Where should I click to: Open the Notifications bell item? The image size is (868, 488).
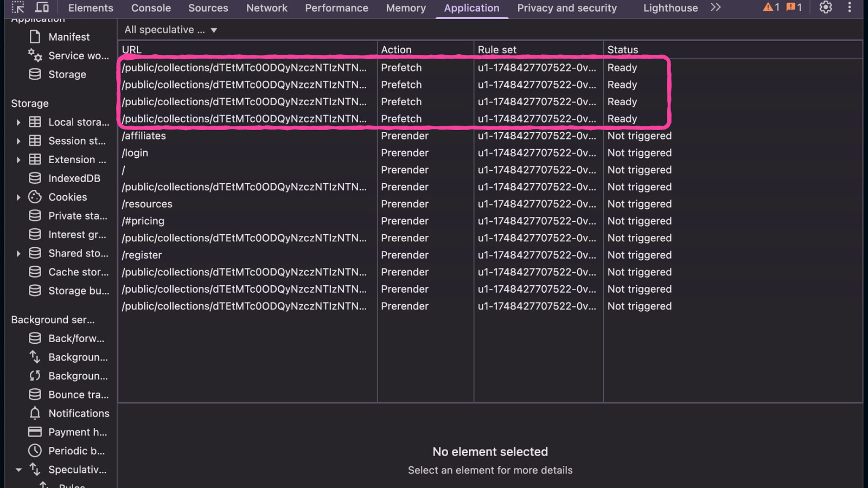click(x=35, y=413)
